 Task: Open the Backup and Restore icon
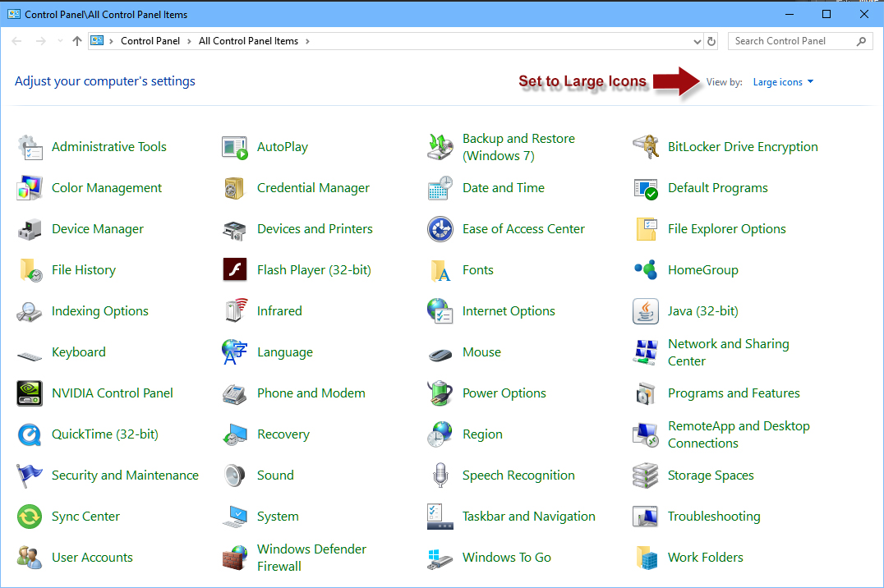(440, 147)
